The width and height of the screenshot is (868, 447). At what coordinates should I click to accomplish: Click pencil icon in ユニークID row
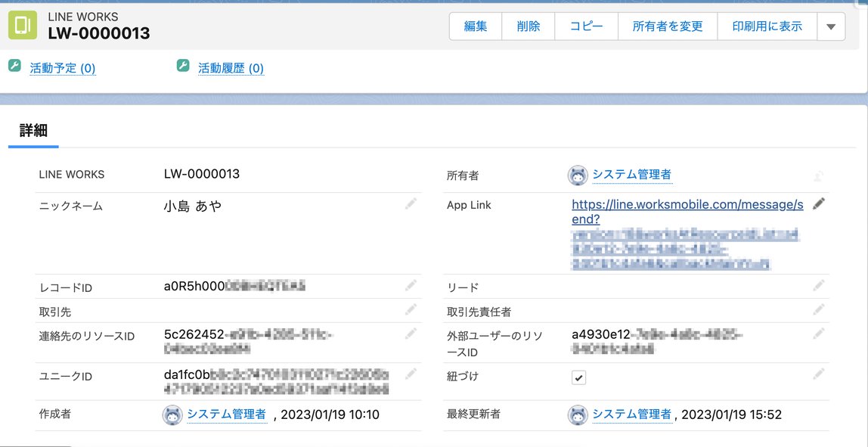pos(411,374)
